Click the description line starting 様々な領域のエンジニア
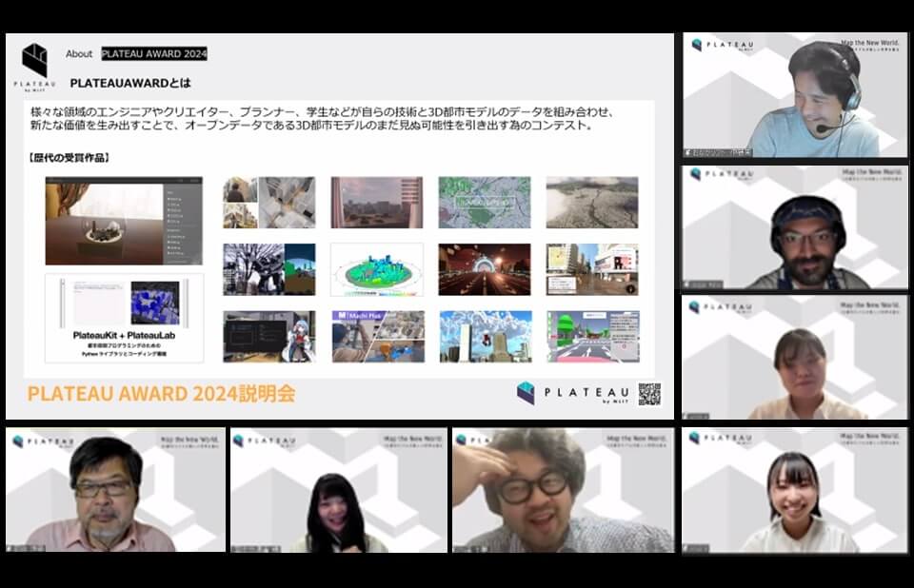The image size is (914, 588). (x=323, y=112)
